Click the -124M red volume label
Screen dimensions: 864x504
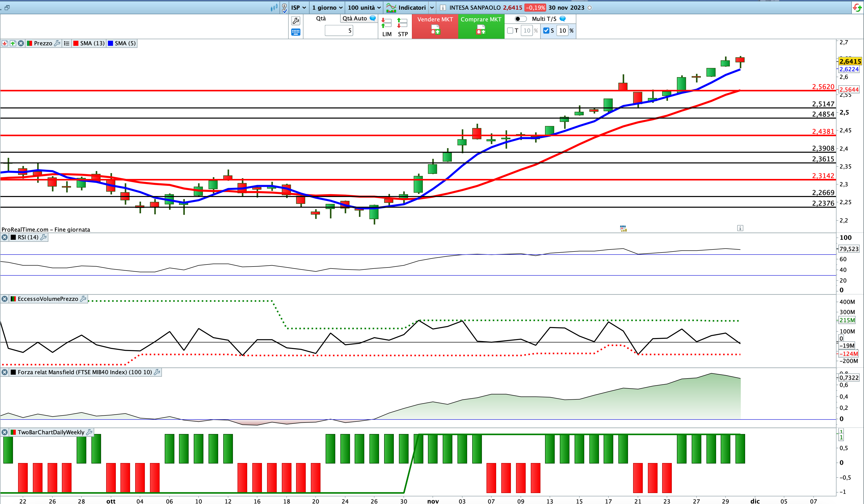point(848,354)
